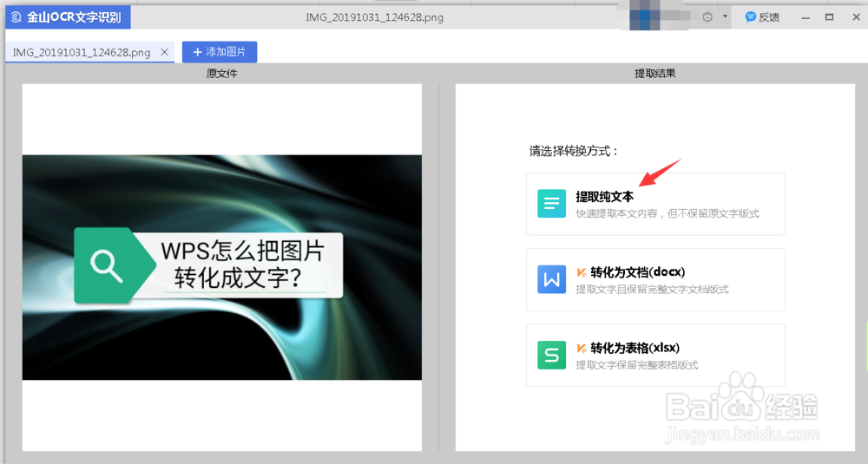Select the IMG_20191031_124628.png tab
The height and width of the screenshot is (464, 868).
point(89,52)
